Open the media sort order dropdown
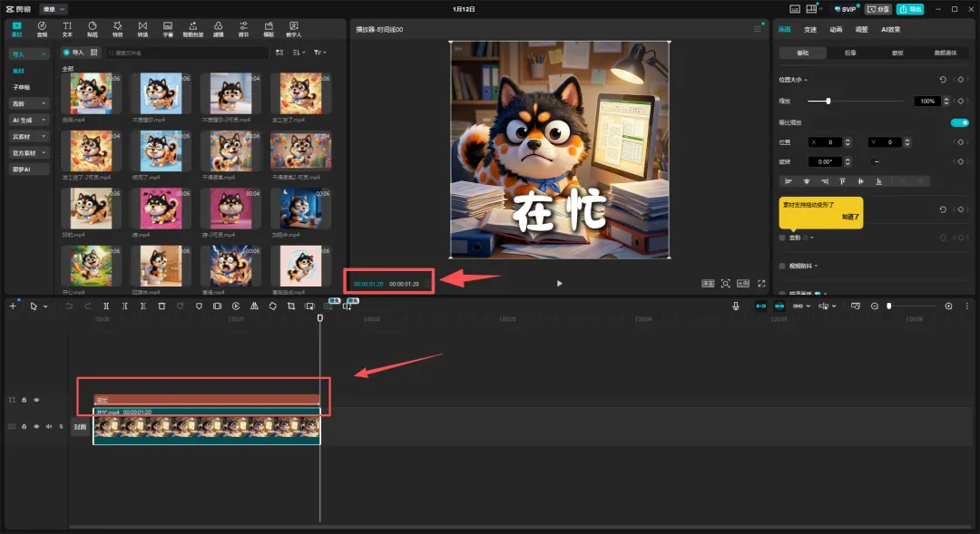Image resolution: width=980 pixels, height=534 pixels. (299, 53)
